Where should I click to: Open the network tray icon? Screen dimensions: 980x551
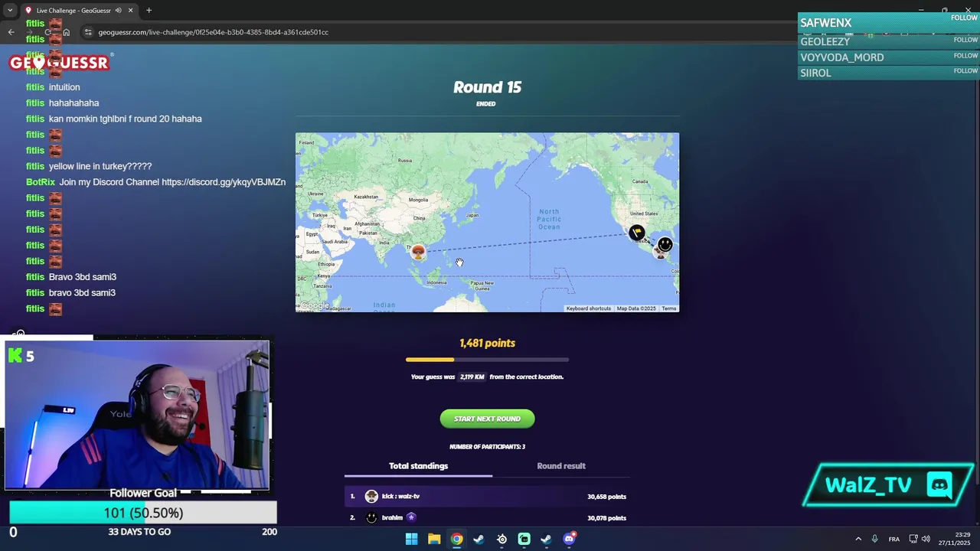913,539
